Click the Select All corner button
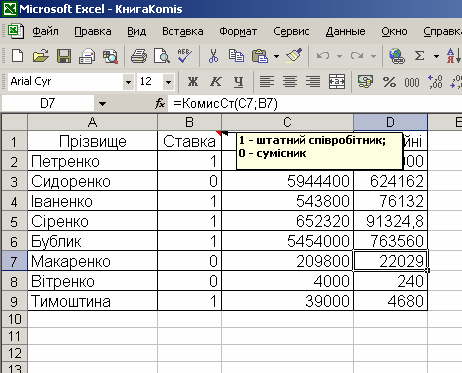 coord(14,122)
